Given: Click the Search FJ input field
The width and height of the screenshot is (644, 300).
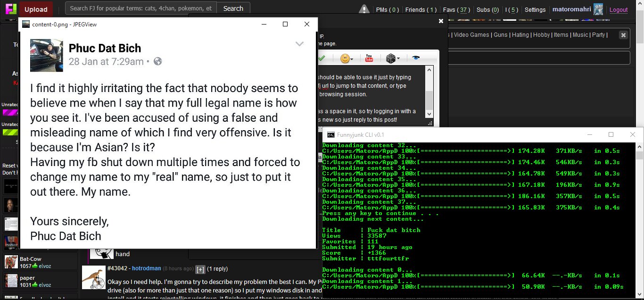Looking at the screenshot, I should pos(141,8).
